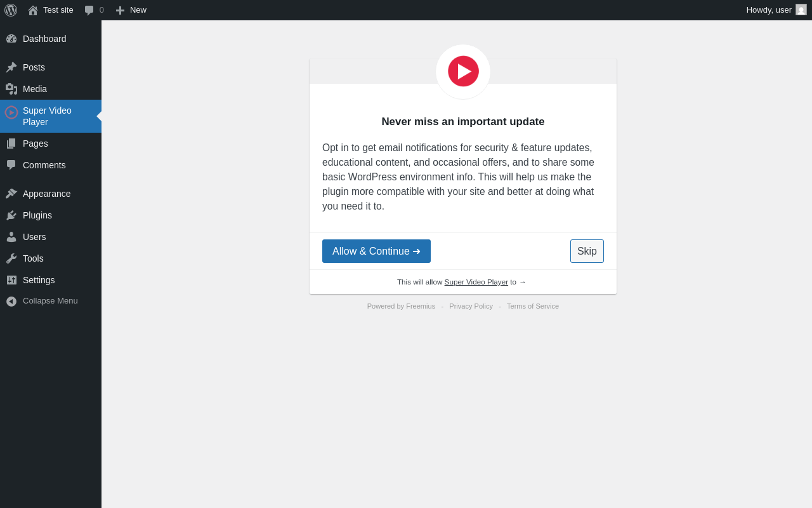Skip the opt-in prompt
The image size is (812, 508).
587,251
